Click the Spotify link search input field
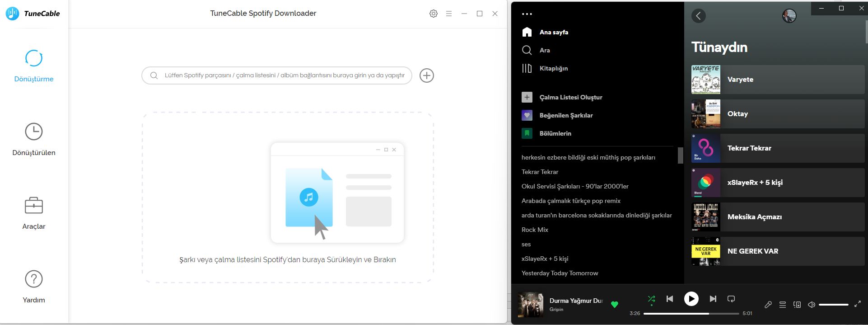The width and height of the screenshot is (868, 325). point(277,75)
